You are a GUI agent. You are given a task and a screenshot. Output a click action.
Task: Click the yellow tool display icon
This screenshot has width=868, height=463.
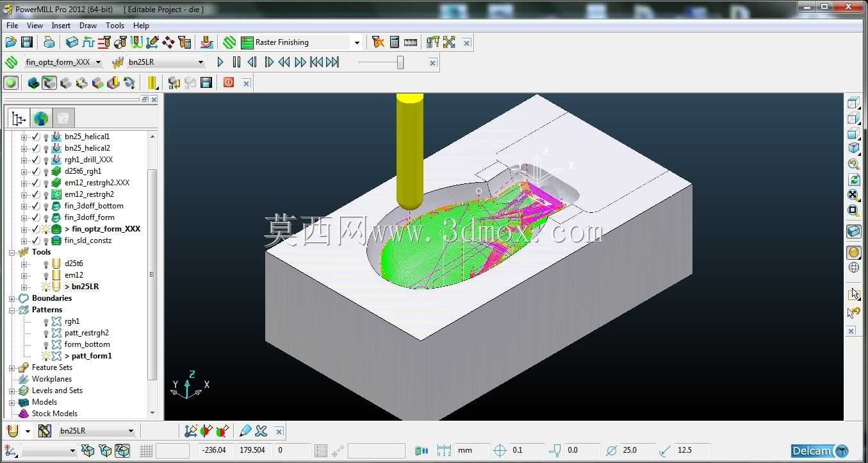point(152,83)
